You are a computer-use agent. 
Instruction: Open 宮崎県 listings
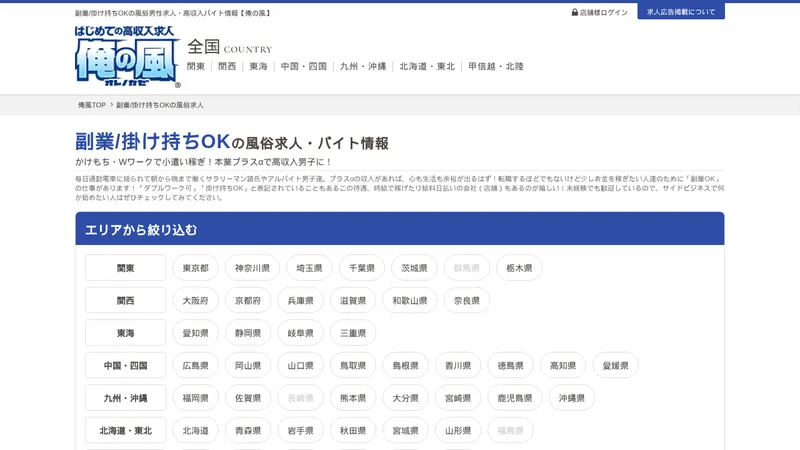click(458, 398)
